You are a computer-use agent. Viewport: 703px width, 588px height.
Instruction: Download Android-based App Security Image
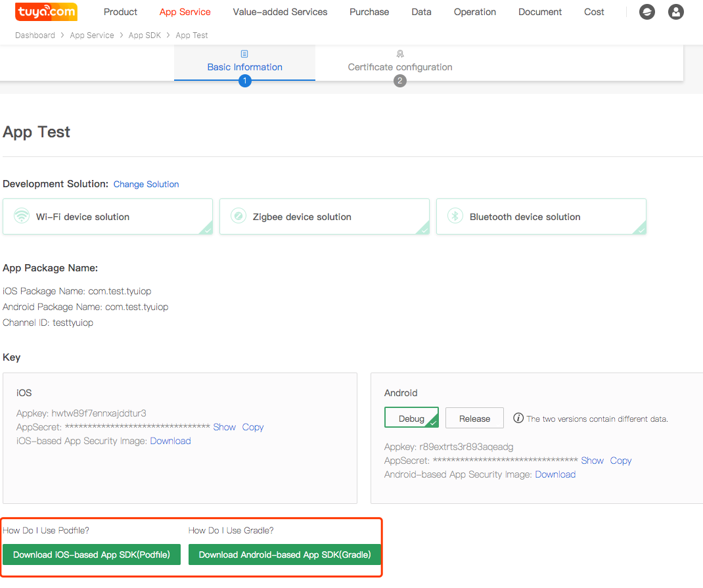[555, 474]
